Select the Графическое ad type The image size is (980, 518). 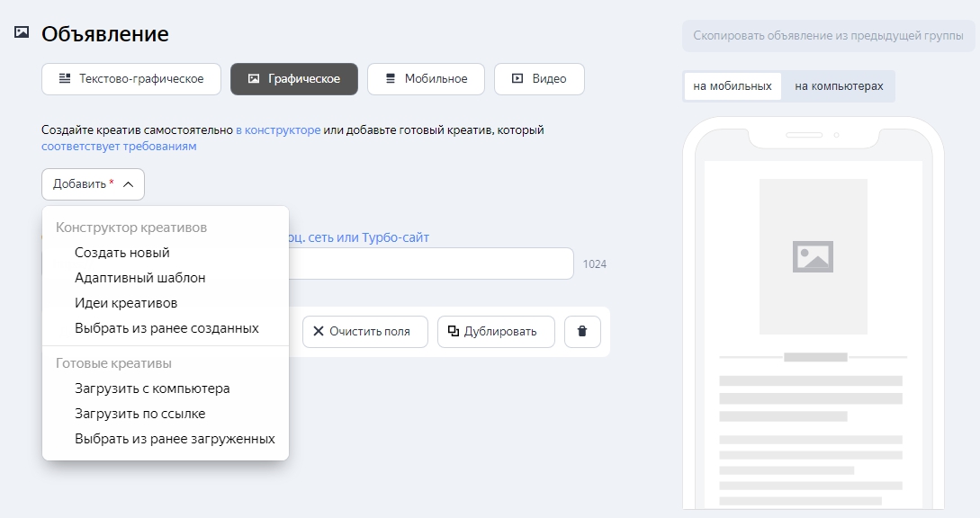(x=294, y=79)
